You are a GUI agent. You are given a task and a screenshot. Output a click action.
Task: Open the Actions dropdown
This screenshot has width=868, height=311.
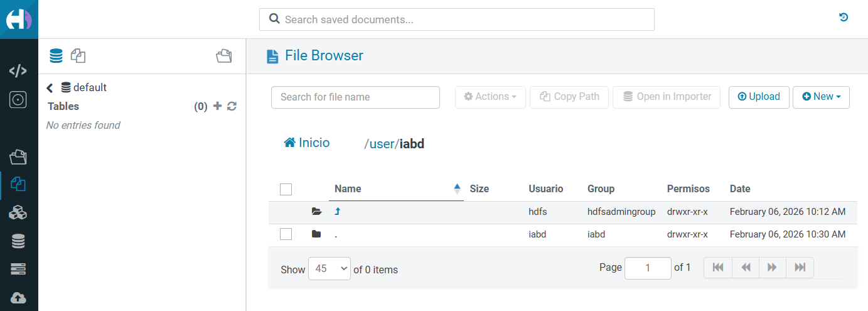click(x=490, y=97)
